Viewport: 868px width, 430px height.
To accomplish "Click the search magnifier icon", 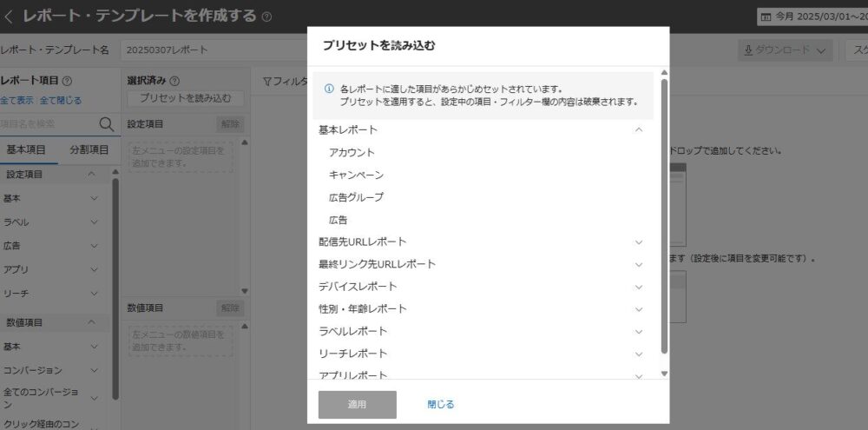I will (106, 124).
